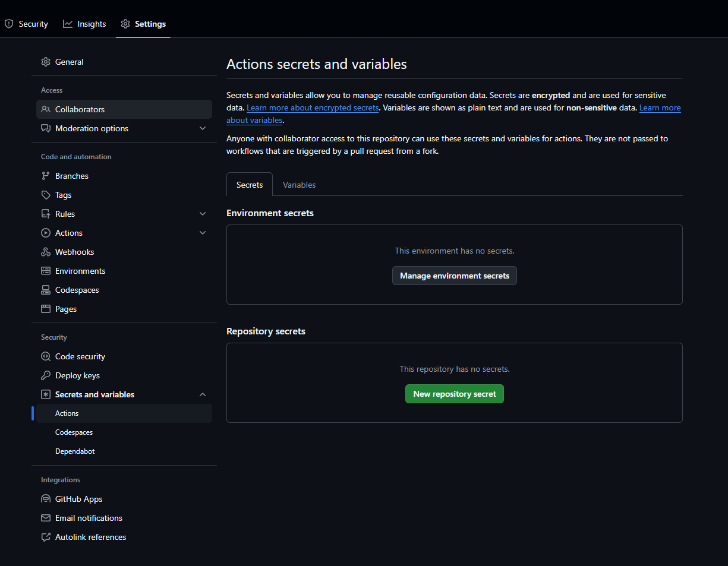This screenshot has width=728, height=566.
Task: Click the 'Repository secrets' heading
Action: pos(266,331)
